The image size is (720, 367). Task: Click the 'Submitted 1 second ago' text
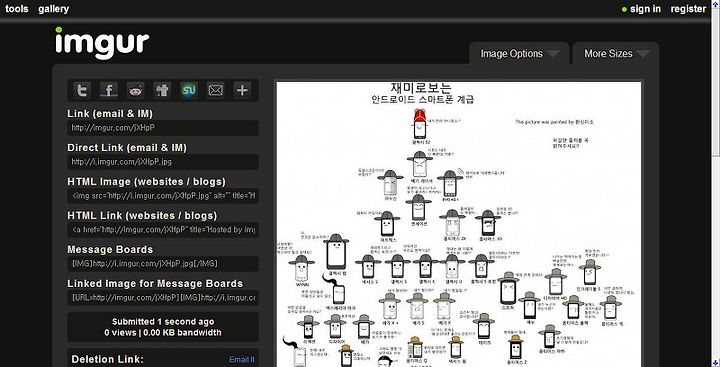pyautogui.click(x=163, y=322)
